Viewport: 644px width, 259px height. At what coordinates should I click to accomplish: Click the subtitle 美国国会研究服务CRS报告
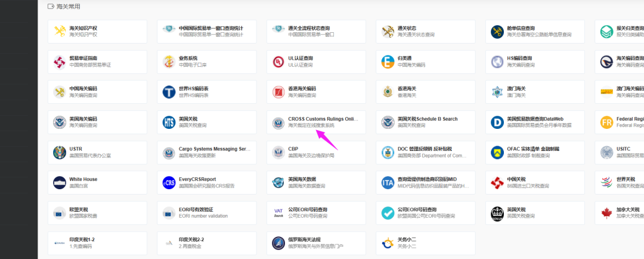tap(206, 186)
